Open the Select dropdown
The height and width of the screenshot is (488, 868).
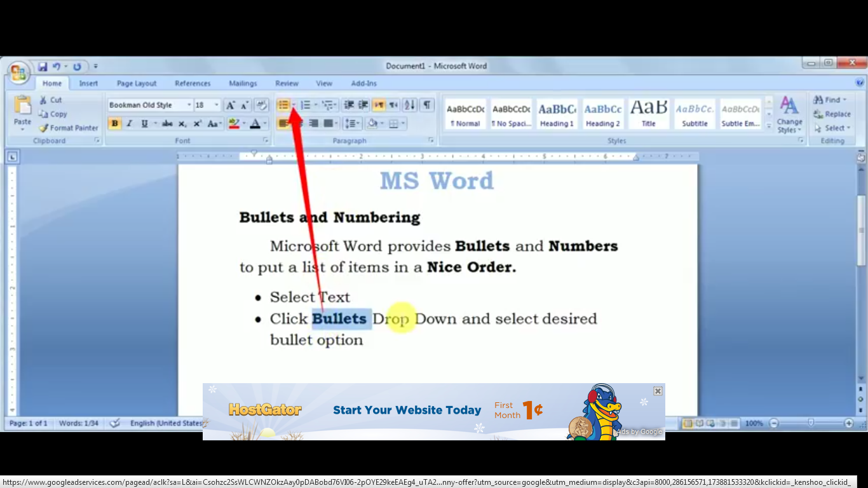[832, 128]
